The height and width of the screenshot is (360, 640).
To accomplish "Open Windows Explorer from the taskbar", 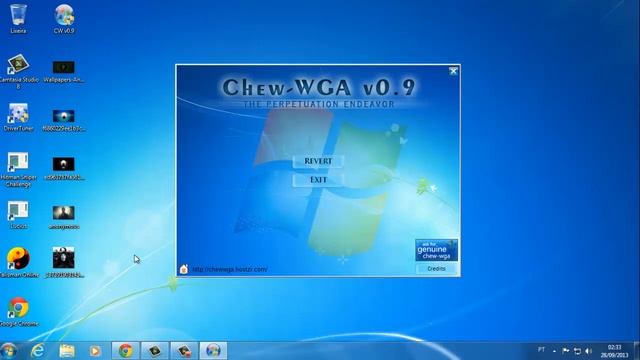I will coord(67,351).
